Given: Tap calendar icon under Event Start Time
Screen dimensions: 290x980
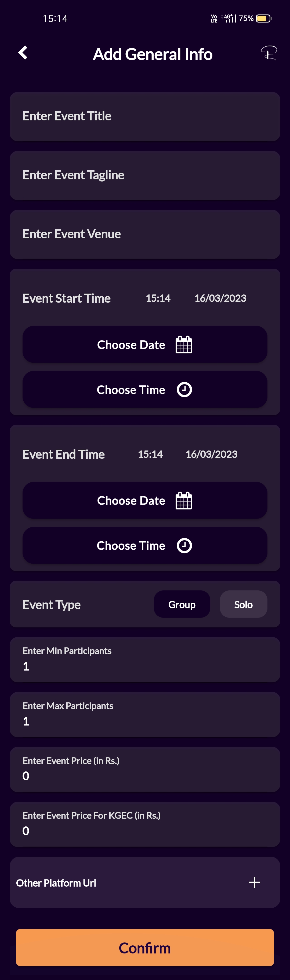Looking at the screenshot, I should [184, 345].
